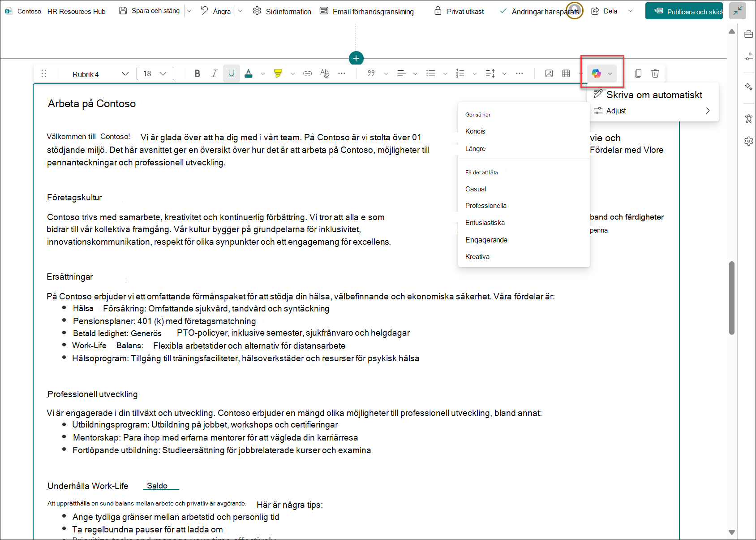Choose the Koncis option
The image size is (756, 540).
(x=524, y=131)
